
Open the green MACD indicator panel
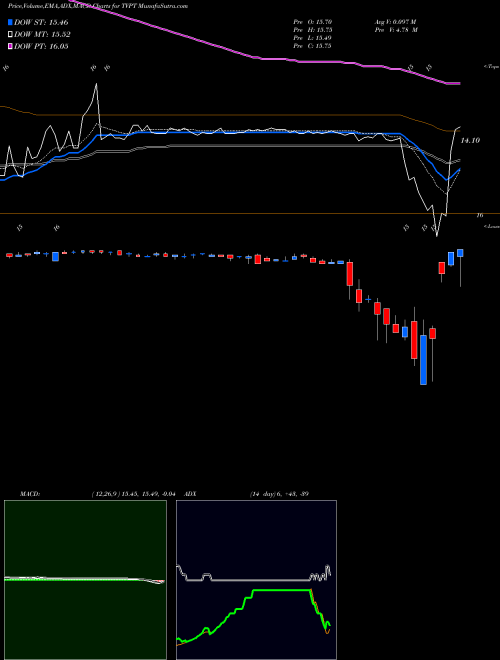click(85, 580)
